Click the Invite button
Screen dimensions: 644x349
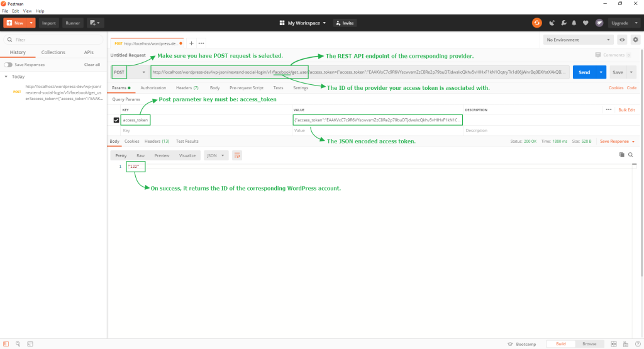coord(345,23)
